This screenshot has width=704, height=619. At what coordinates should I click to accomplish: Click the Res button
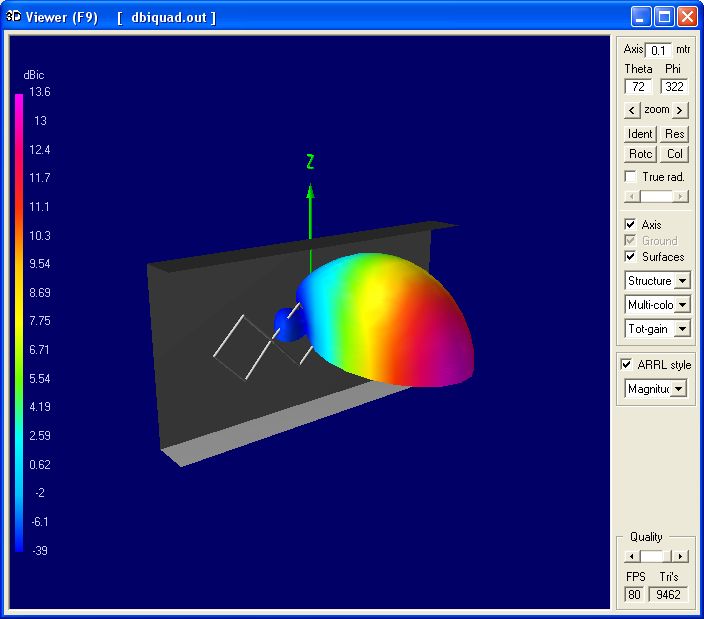[x=675, y=134]
